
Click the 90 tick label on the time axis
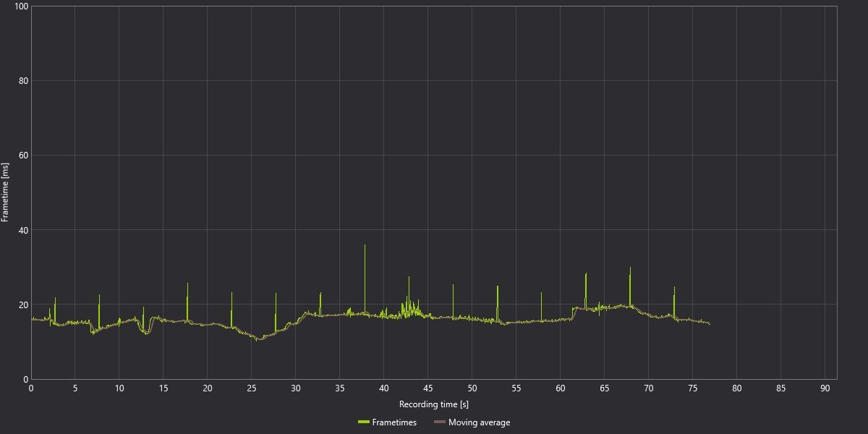click(825, 388)
